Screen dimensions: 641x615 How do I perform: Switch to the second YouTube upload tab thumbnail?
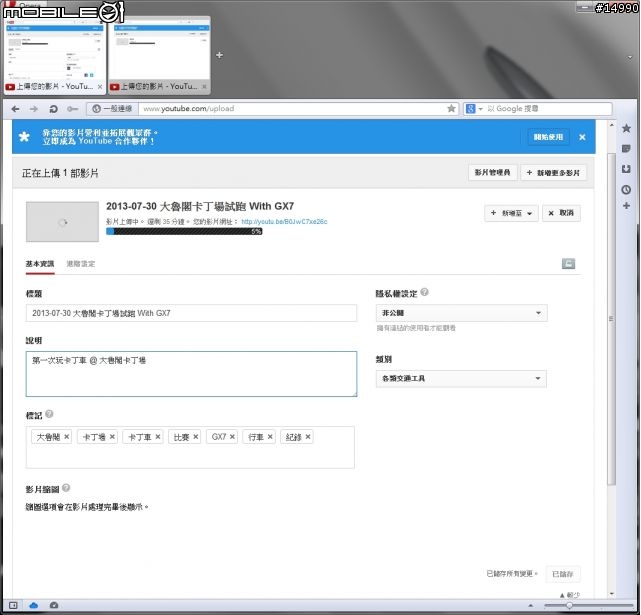click(x=159, y=55)
